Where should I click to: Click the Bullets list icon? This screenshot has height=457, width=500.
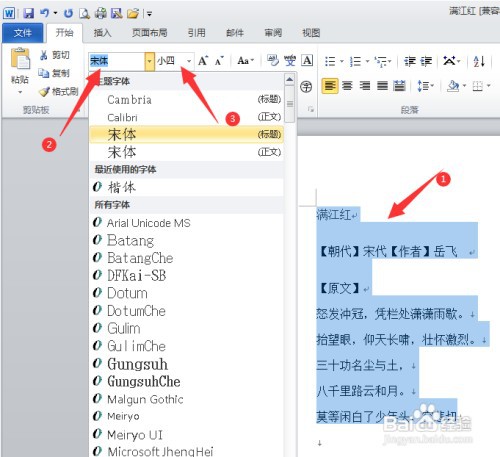click(x=330, y=61)
